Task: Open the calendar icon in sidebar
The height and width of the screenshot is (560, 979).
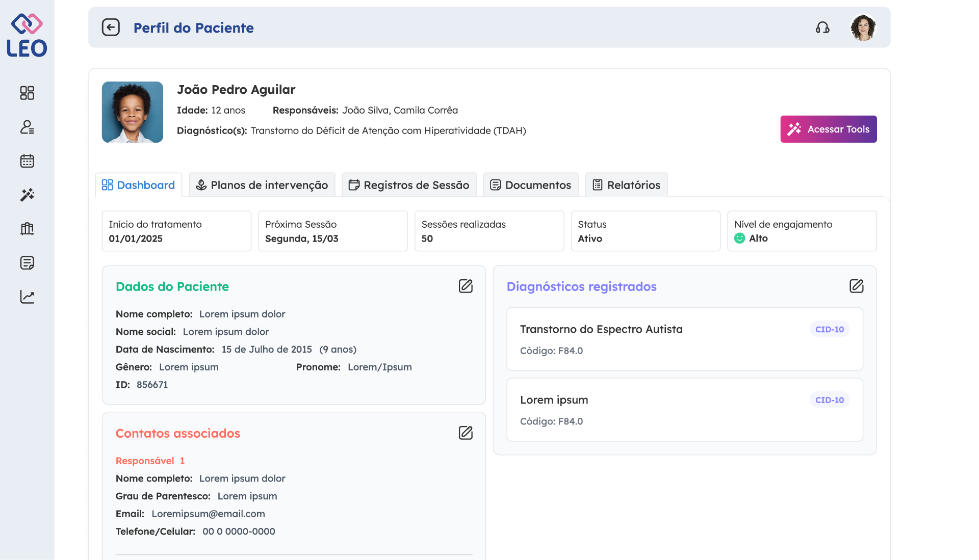Action: click(27, 161)
